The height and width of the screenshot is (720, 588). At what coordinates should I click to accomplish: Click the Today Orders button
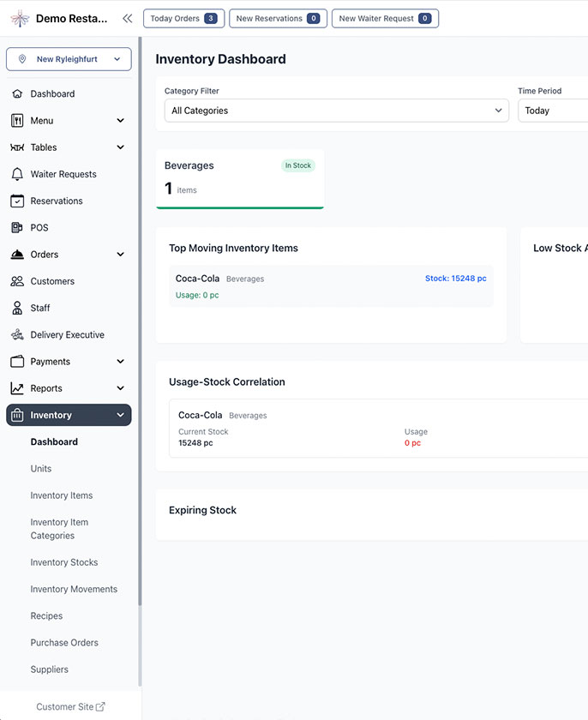183,18
